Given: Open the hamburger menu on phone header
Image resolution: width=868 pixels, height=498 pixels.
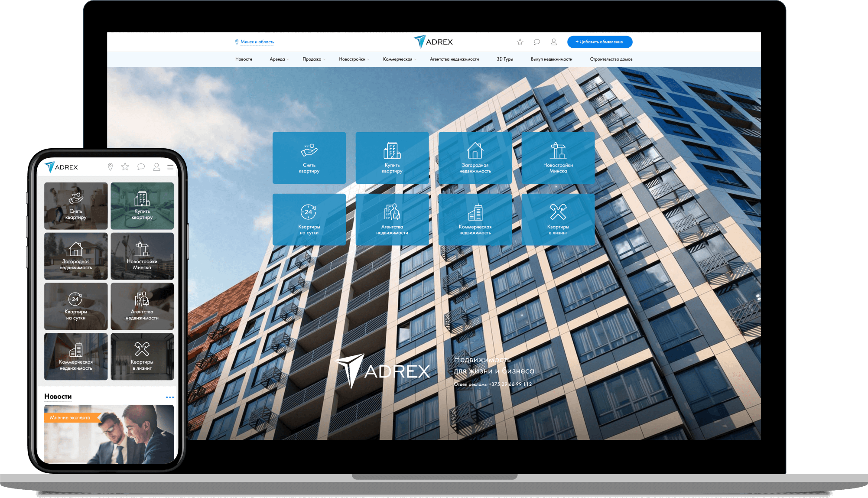Looking at the screenshot, I should point(170,167).
